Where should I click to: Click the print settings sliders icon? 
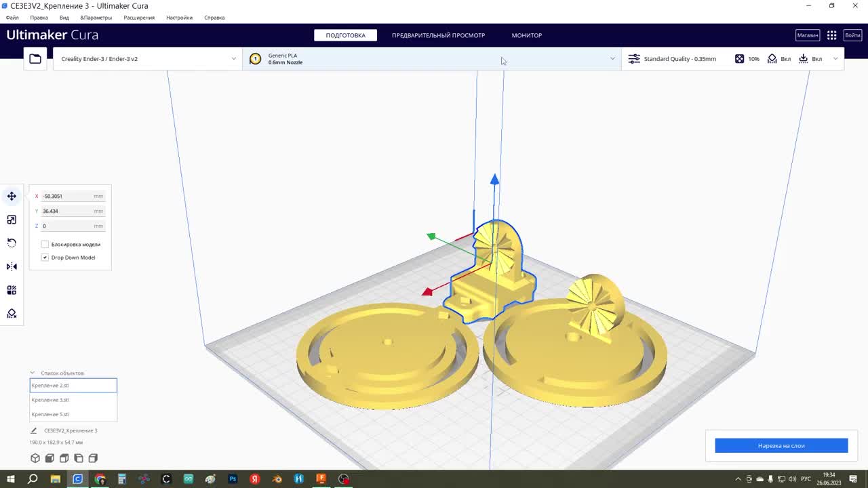634,59
